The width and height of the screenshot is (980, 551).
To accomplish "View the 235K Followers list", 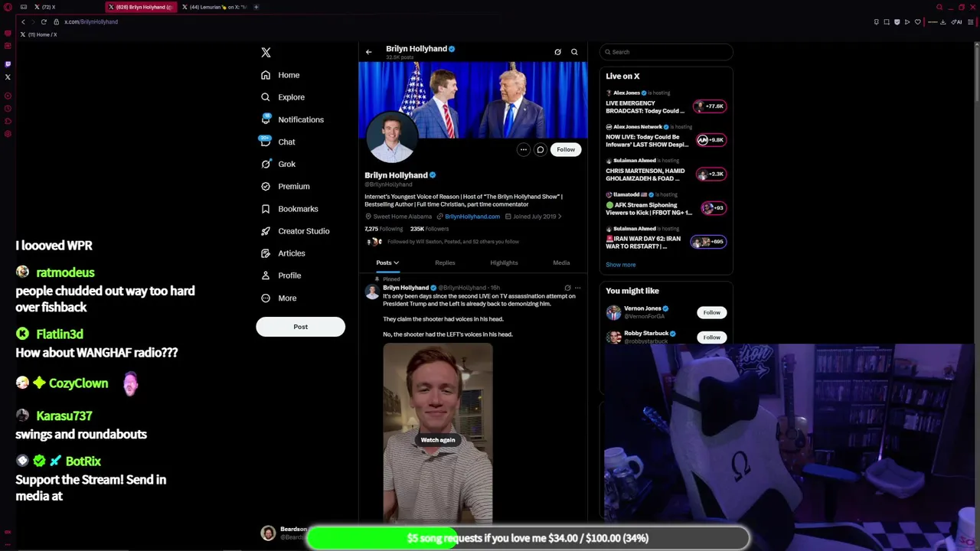I will 429,229.
